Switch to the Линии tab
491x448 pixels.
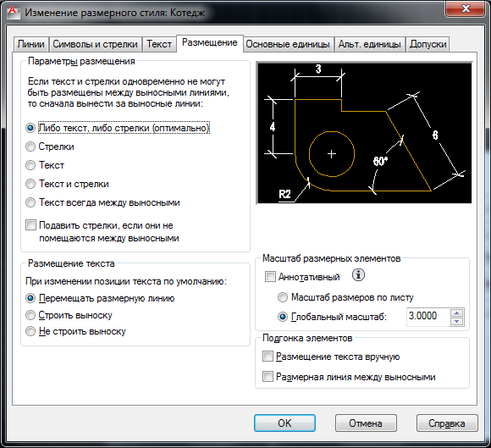click(x=30, y=44)
